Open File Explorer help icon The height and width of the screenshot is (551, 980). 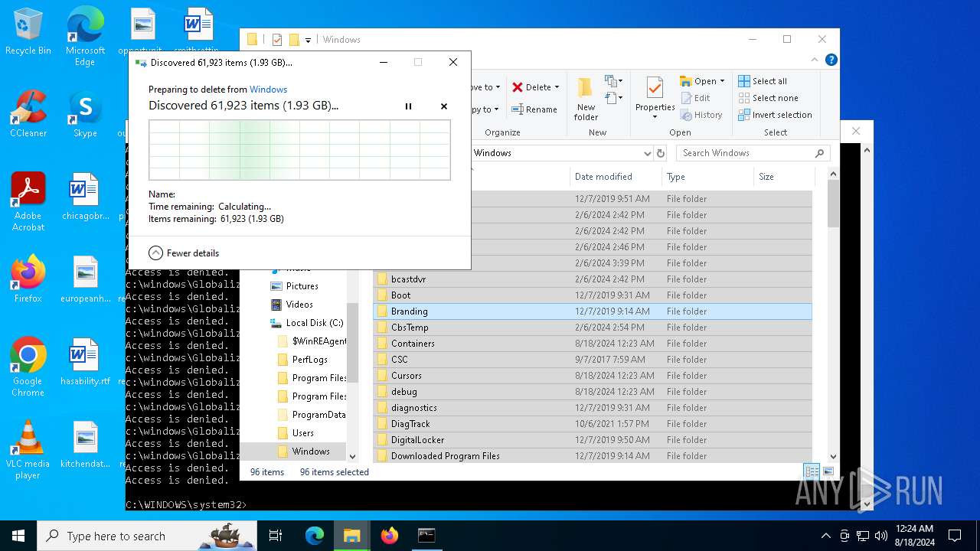pyautogui.click(x=831, y=60)
